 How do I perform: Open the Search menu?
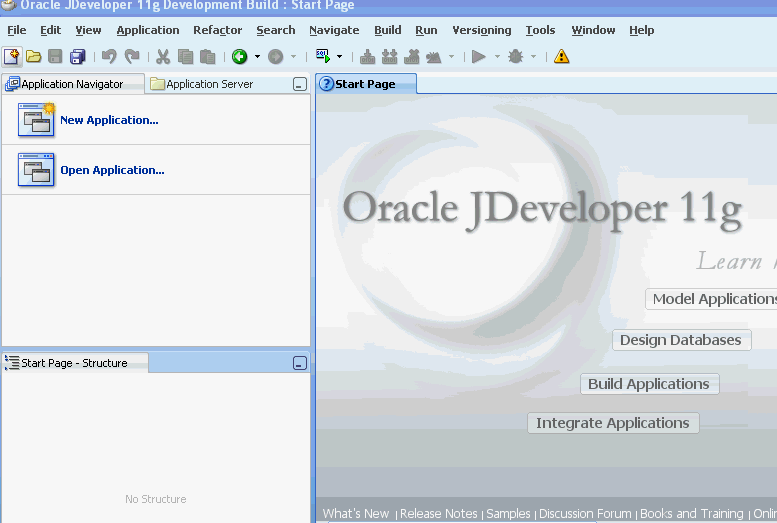276,30
